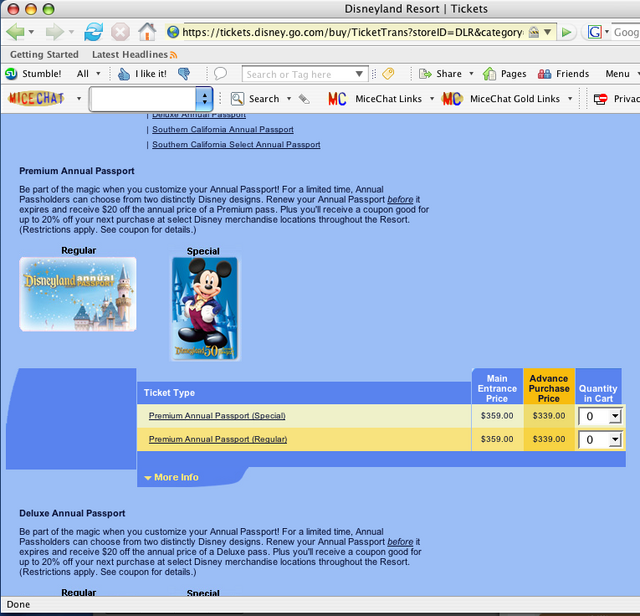The width and height of the screenshot is (640, 616).
Task: Click the green Go arrow button
Action: click(566, 32)
